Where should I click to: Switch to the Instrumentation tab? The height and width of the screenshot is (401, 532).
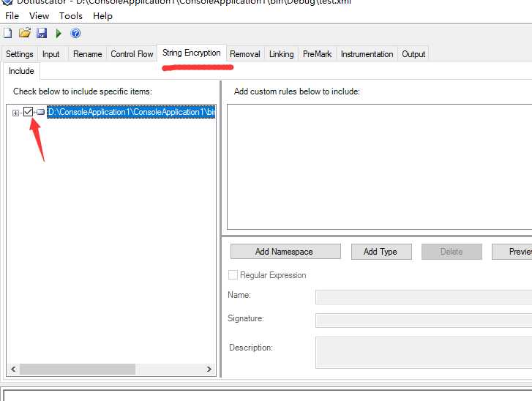pyautogui.click(x=367, y=54)
